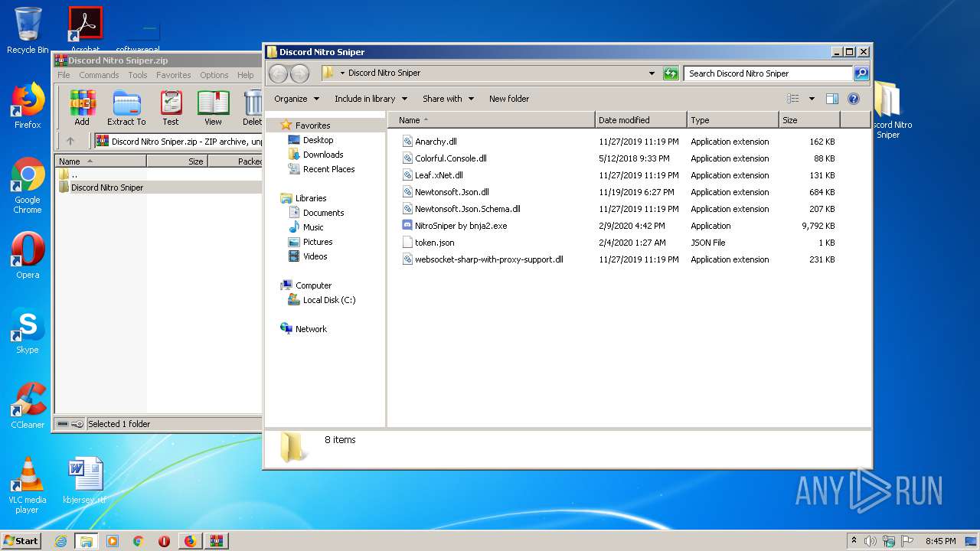The height and width of the screenshot is (551, 980).
Task: Click Internet Explorer taskbar icon
Action: pyautogui.click(x=60, y=541)
